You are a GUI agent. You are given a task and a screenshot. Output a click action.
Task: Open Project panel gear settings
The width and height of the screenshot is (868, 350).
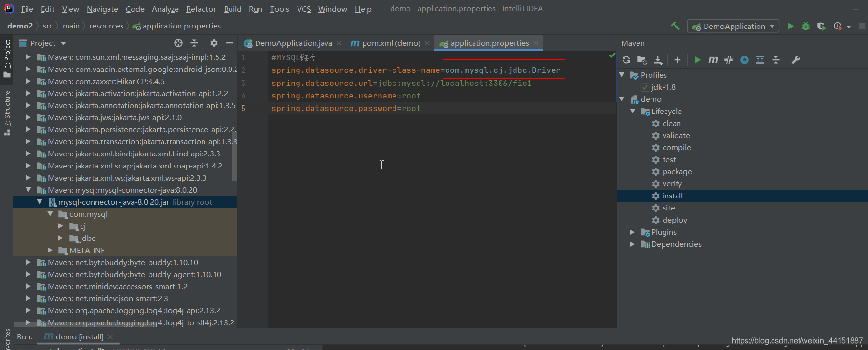coord(214,43)
